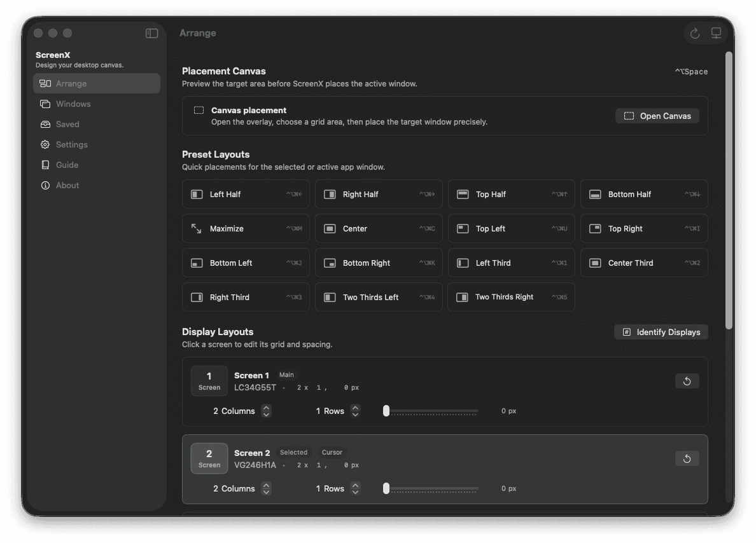The image size is (756, 543).
Task: Toggle the sidebar panel icon
Action: point(151,33)
